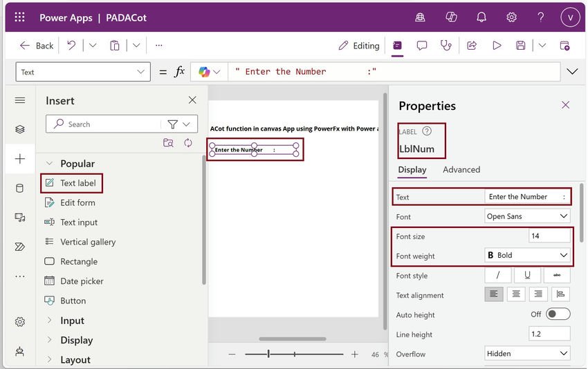Open the Media icon in left rail
Screen dimensions: 588x369
click(20, 217)
